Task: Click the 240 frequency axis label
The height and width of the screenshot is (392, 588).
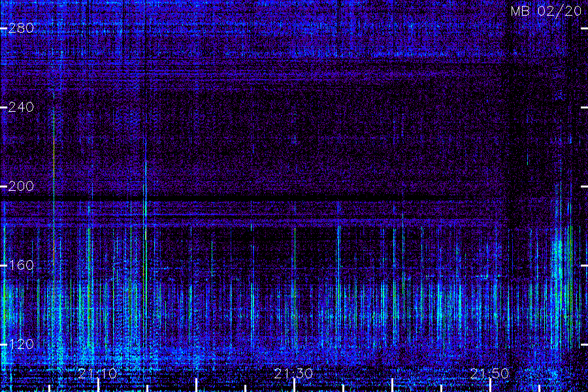Action: pos(21,107)
